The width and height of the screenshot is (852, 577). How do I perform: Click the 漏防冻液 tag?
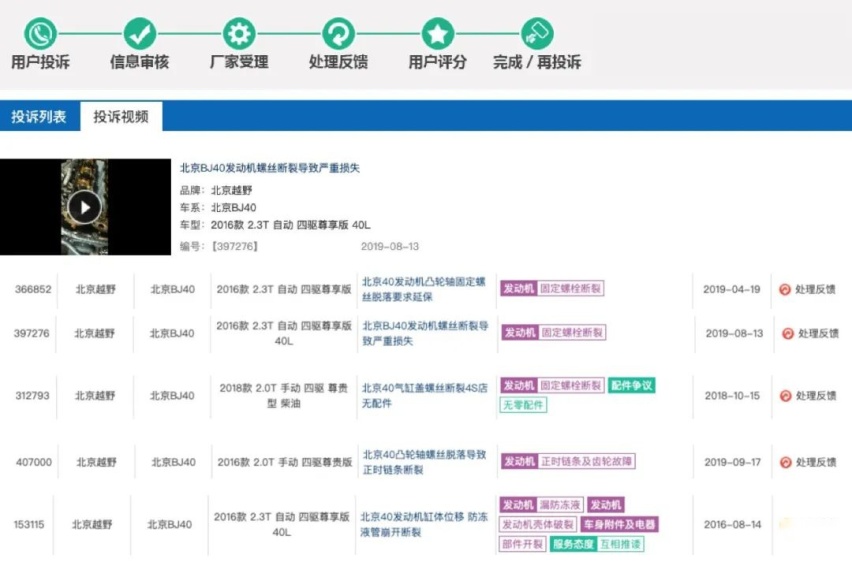tap(560, 505)
